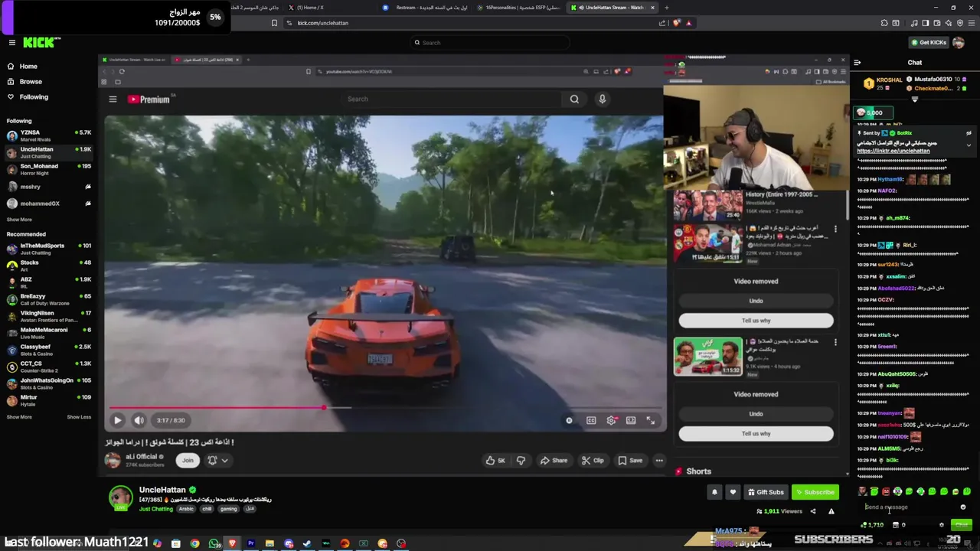
Task: Open notification bell dropdown for aLi Official
Action: pos(217,461)
